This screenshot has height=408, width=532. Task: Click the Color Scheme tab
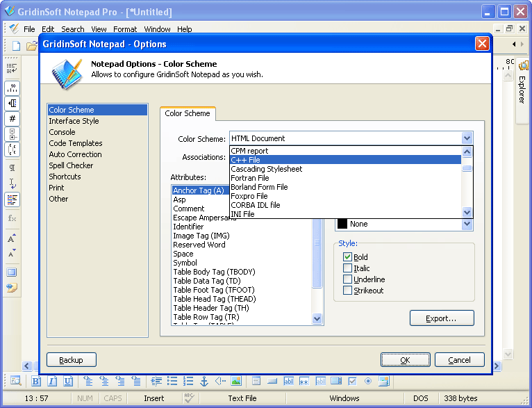click(188, 113)
